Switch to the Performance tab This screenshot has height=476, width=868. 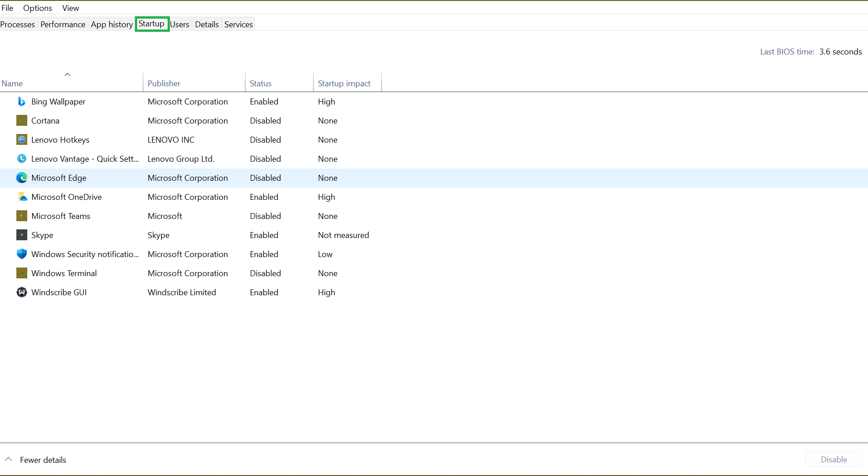pos(63,24)
